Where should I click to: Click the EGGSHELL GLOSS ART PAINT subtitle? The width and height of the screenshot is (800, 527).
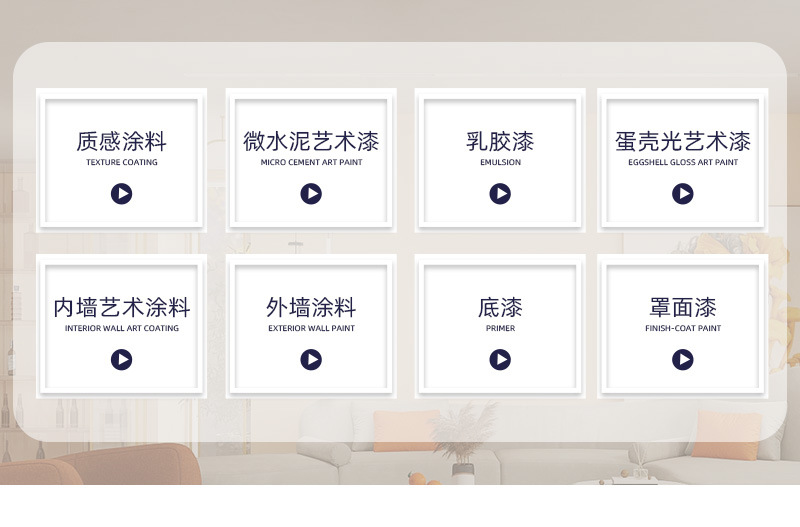click(683, 162)
